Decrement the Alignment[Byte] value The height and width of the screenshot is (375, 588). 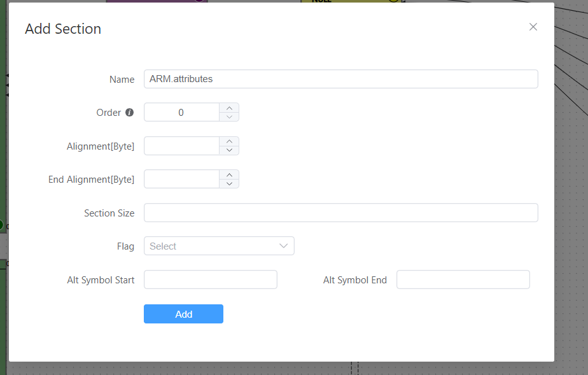[x=229, y=150]
